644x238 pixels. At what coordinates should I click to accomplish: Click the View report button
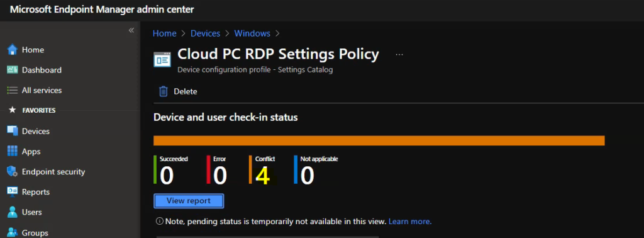(189, 201)
